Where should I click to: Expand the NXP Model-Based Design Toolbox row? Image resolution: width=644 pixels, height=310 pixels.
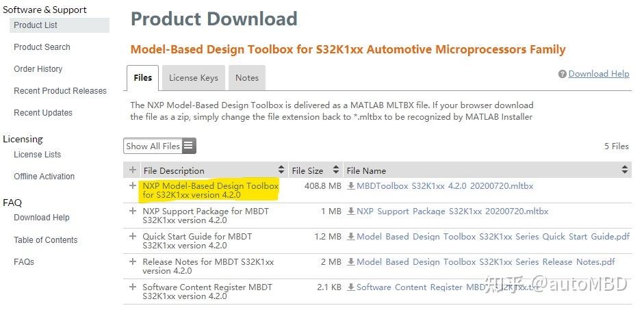[132, 185]
